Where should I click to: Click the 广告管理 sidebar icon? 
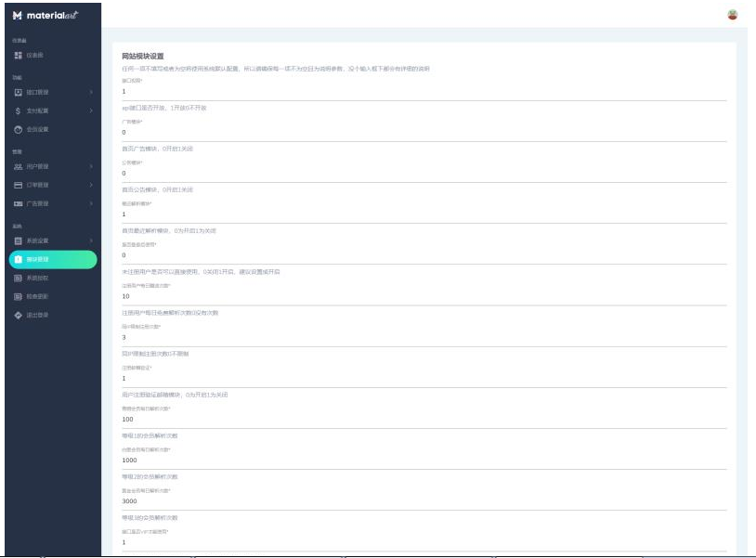click(x=18, y=203)
